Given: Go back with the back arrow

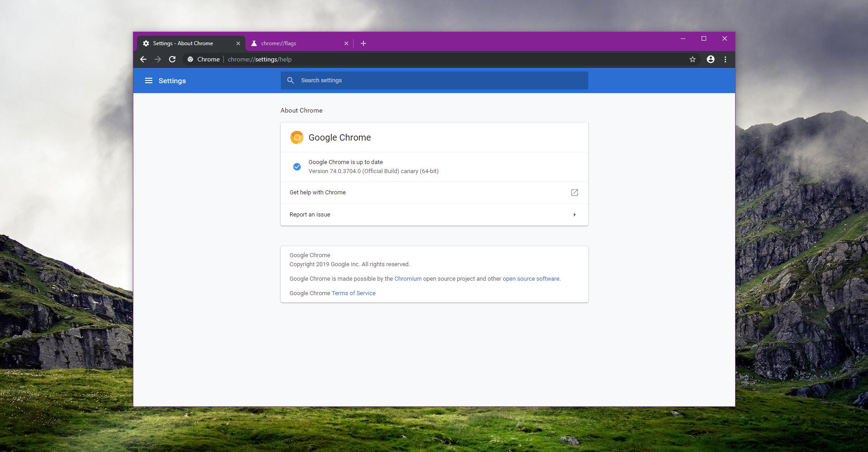Looking at the screenshot, I should coord(143,59).
